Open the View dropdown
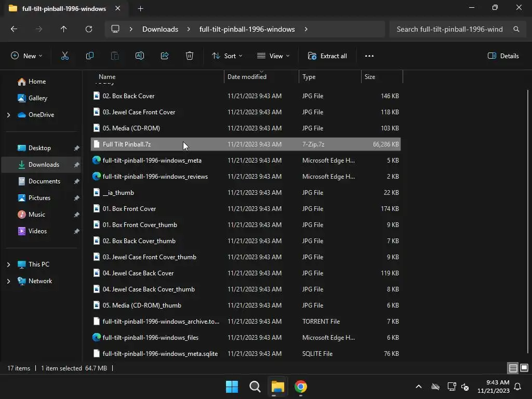532x399 pixels. [273, 56]
